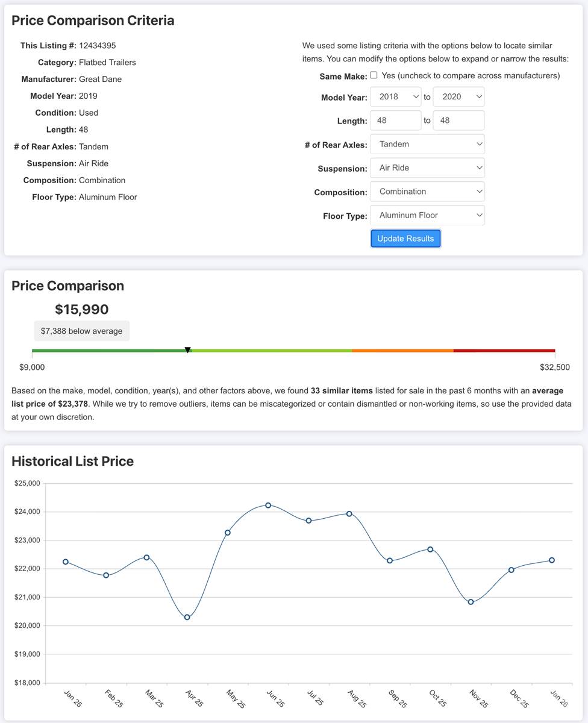Click the Jan 26 chart data point
Viewport: 588px width, 723px height.
(551, 560)
